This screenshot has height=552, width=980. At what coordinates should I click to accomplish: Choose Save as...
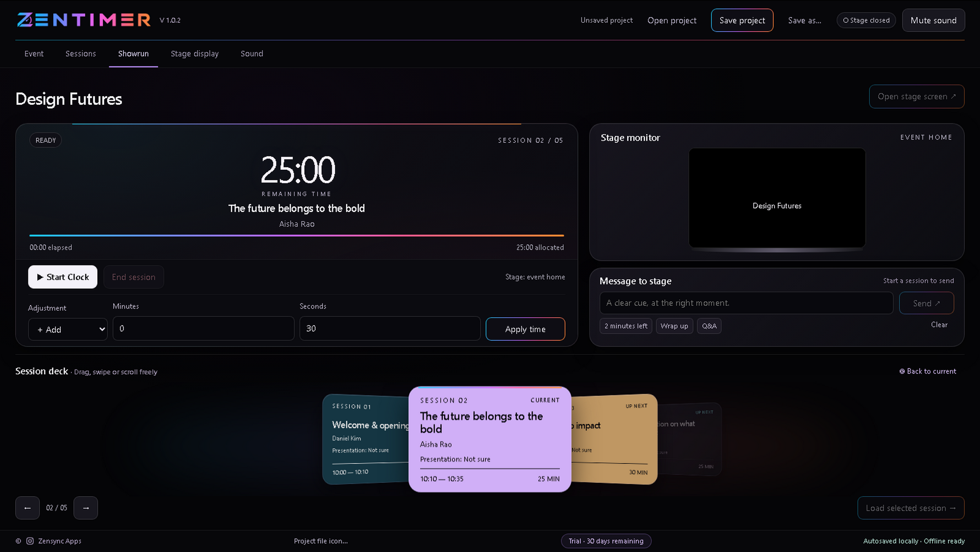(x=804, y=20)
